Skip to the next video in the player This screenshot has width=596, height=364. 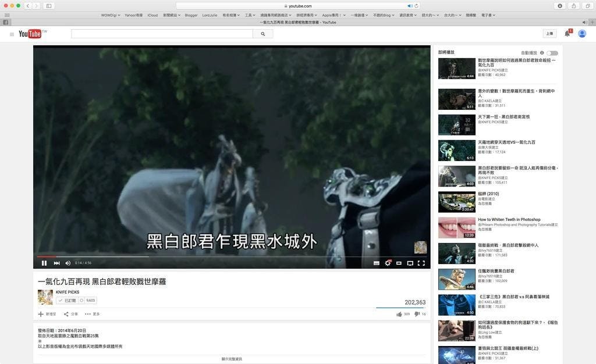click(x=56, y=263)
